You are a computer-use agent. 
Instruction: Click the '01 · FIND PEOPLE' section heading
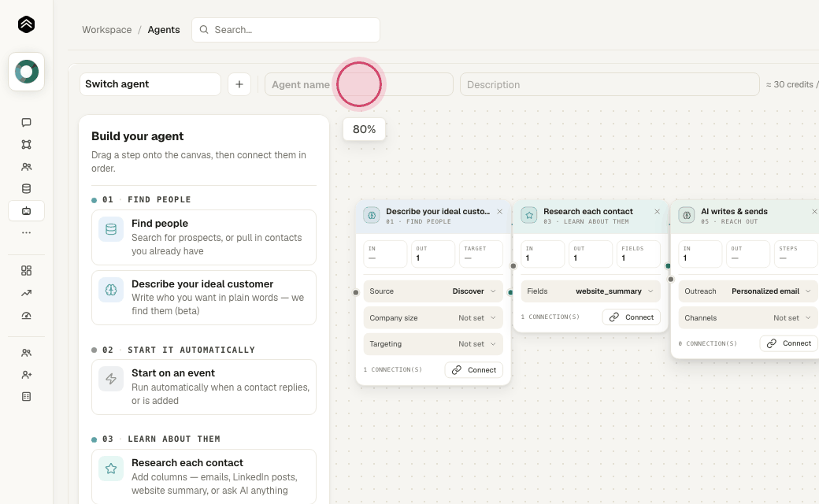146,199
